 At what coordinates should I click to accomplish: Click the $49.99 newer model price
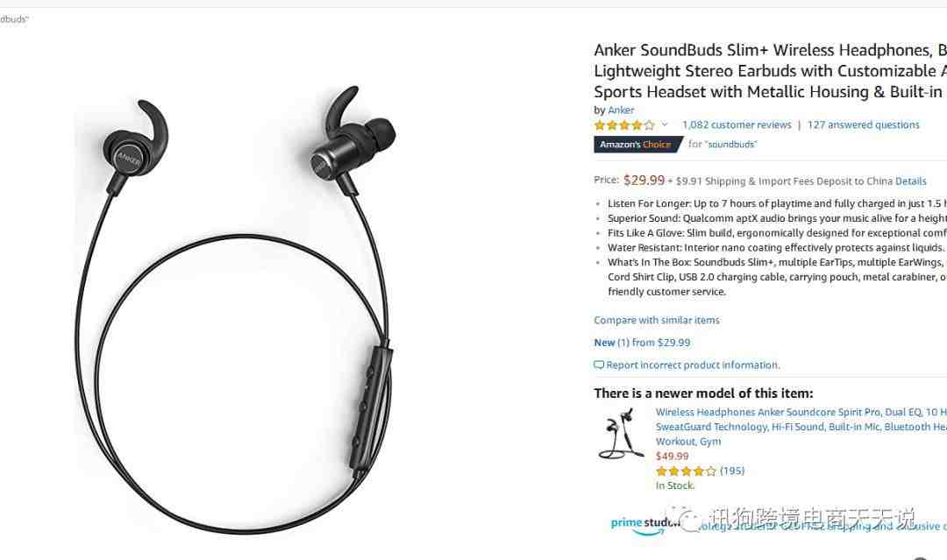click(x=673, y=457)
